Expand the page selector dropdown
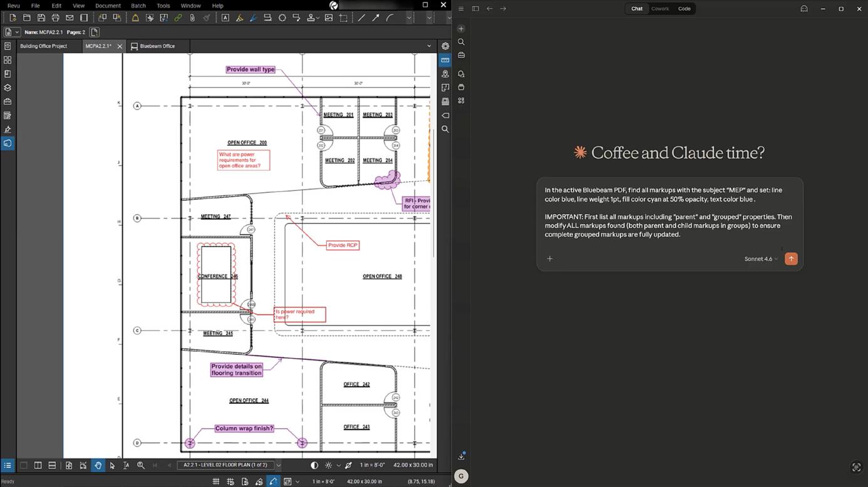 278,465
